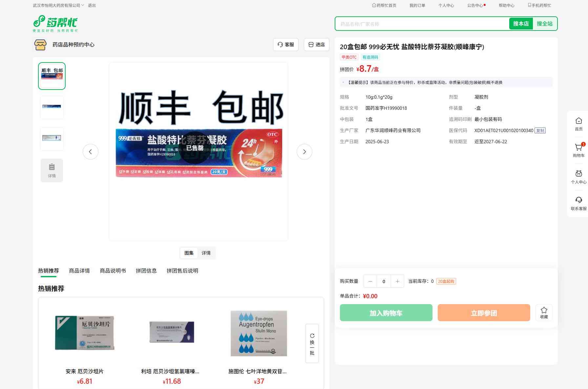Switch to the 拼团信息 tab
Viewport: 588px width, 389px height.
[x=146, y=271]
